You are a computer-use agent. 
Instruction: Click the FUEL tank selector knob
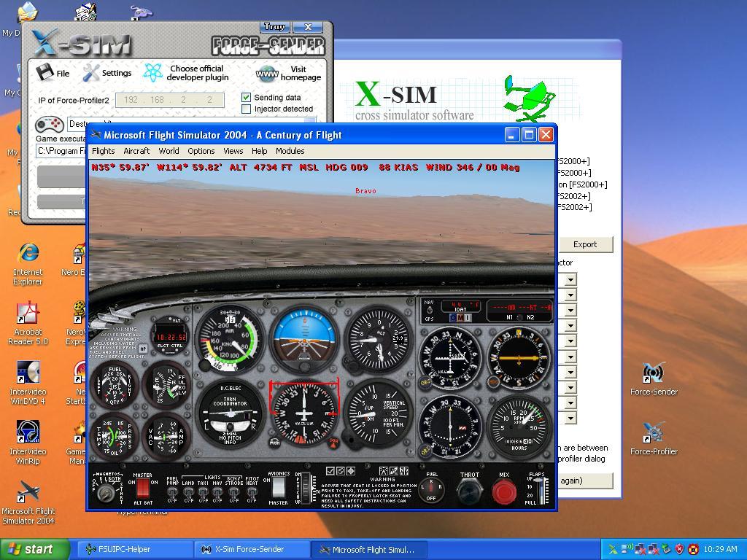coord(431,490)
